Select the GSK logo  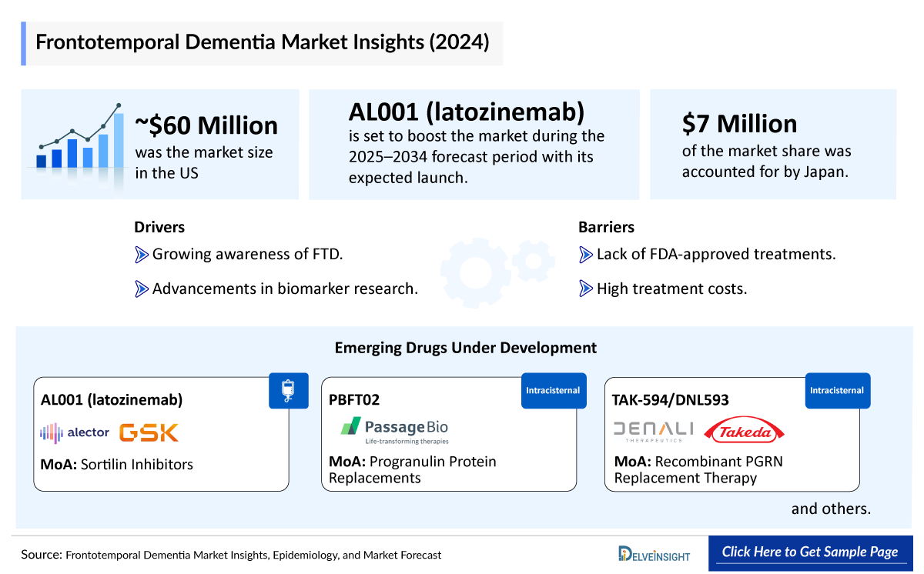click(150, 432)
